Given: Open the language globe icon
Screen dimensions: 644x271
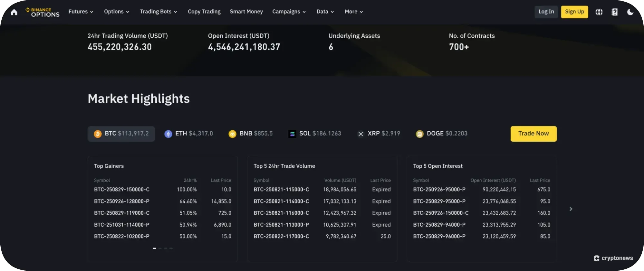Looking at the screenshot, I should coord(599,12).
